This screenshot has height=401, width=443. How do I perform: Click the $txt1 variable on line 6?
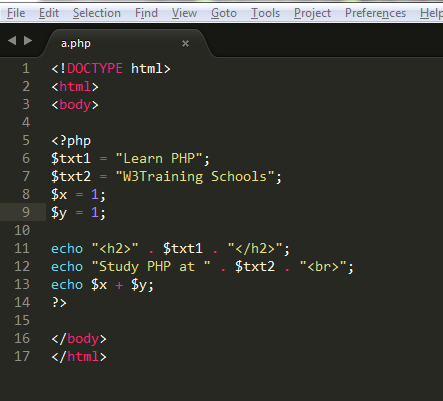(71, 159)
